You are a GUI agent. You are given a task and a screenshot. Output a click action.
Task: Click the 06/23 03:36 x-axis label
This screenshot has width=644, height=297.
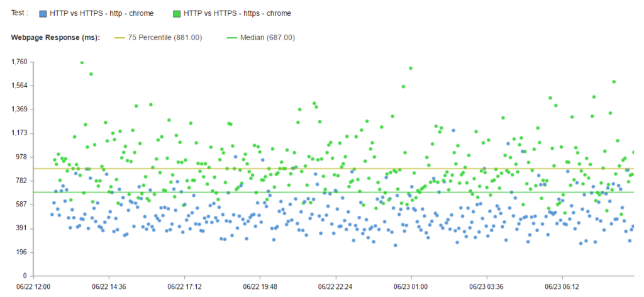pyautogui.click(x=486, y=286)
